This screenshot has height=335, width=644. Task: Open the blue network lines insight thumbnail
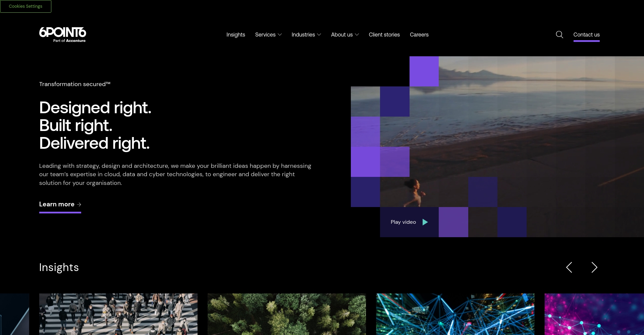point(455,314)
